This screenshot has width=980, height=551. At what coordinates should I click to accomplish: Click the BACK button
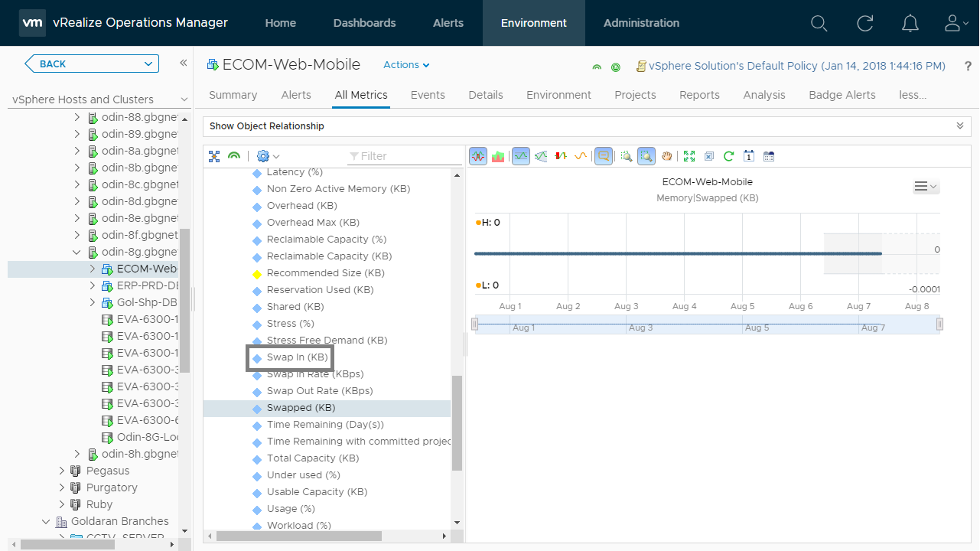[92, 64]
